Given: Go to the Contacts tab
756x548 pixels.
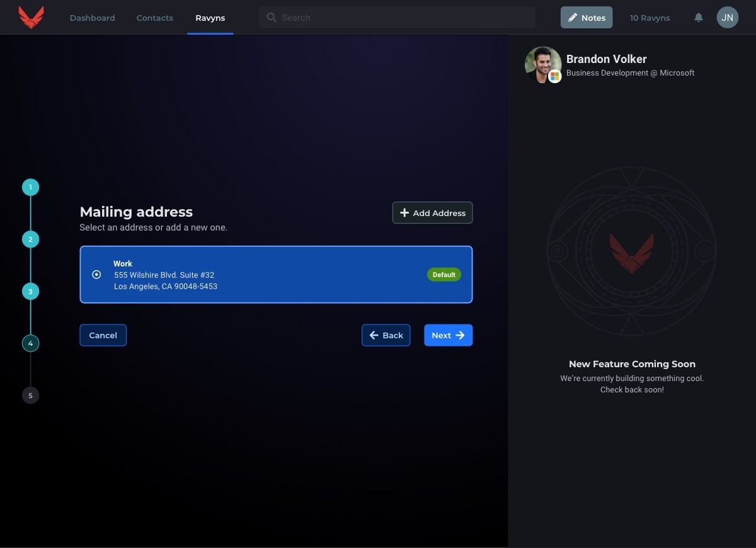Looking at the screenshot, I should (x=154, y=18).
